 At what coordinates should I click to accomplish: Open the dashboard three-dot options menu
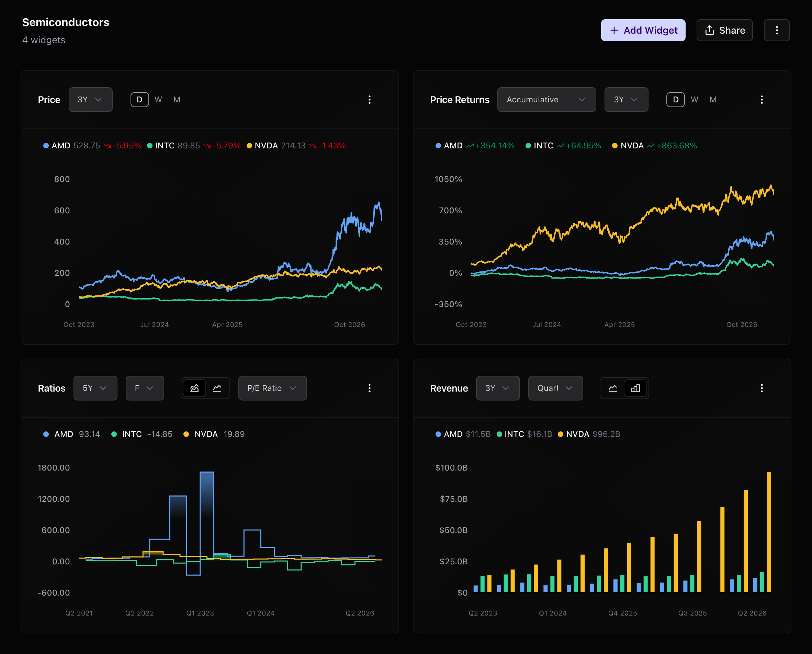click(777, 30)
